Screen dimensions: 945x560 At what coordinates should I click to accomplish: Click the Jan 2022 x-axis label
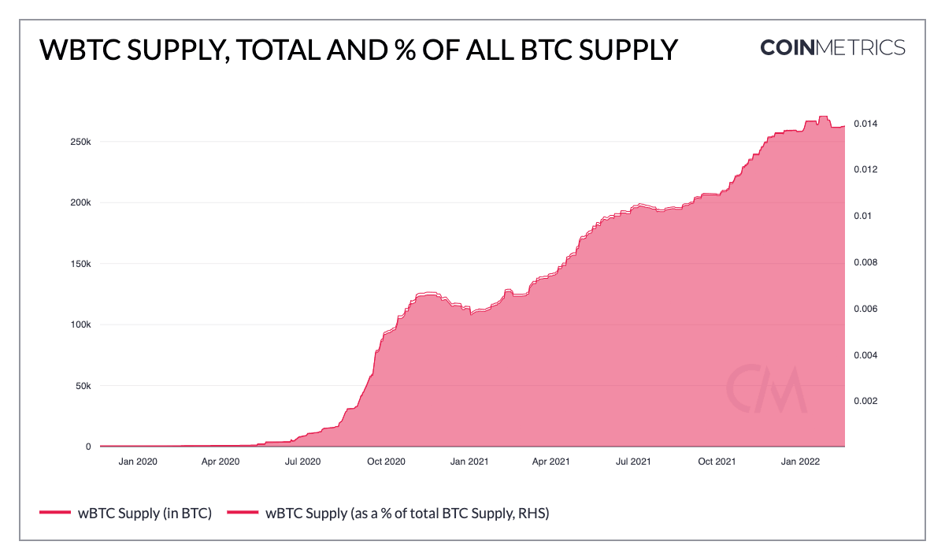tap(800, 462)
